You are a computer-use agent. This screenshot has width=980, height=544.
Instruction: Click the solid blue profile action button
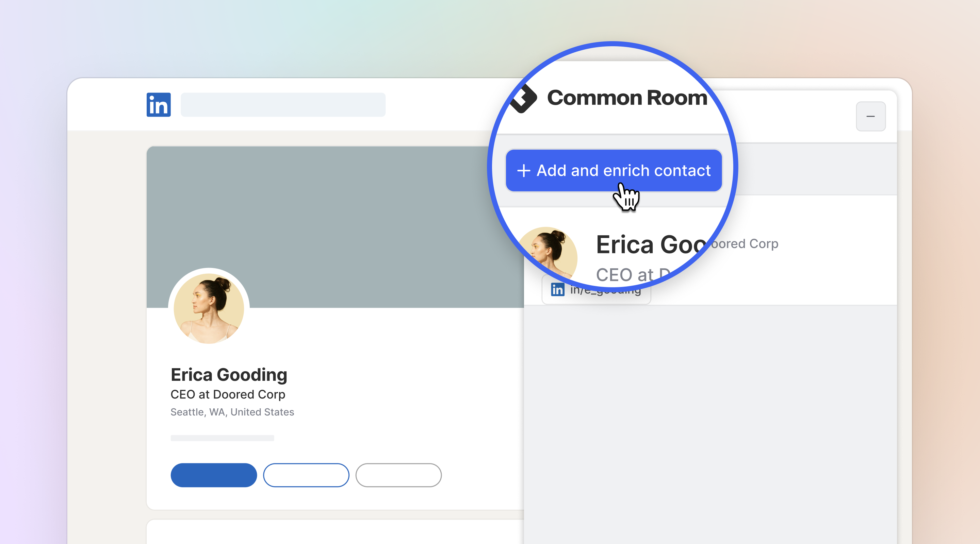click(x=214, y=475)
